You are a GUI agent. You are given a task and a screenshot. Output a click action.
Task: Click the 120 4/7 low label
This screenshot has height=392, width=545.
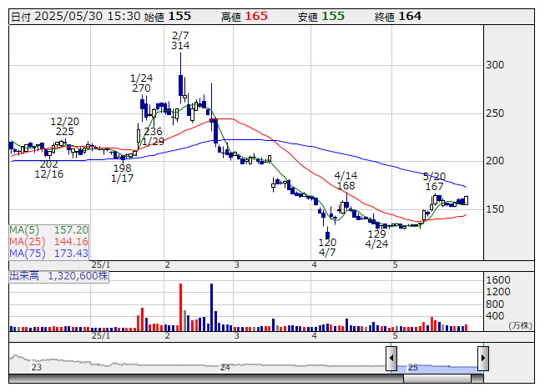(327, 247)
